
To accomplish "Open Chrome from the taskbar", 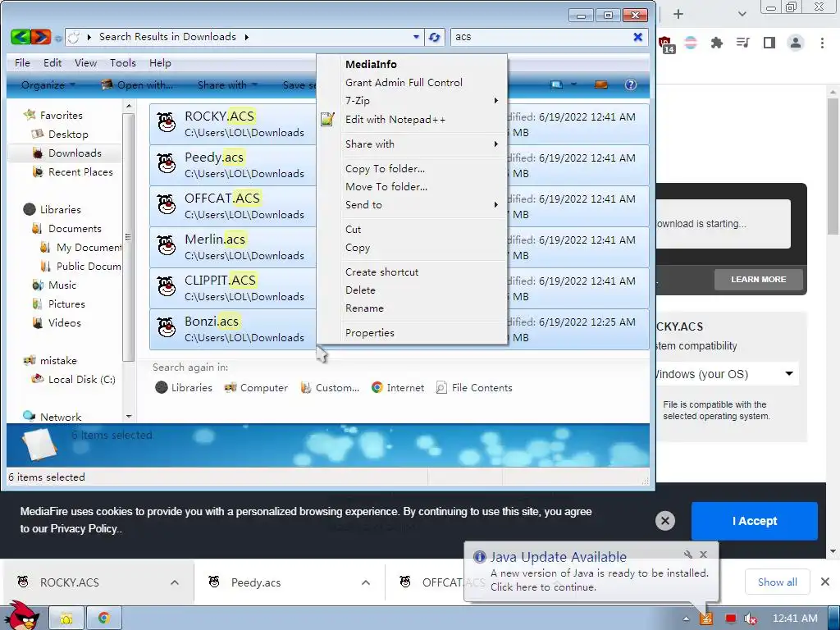I will point(104,619).
